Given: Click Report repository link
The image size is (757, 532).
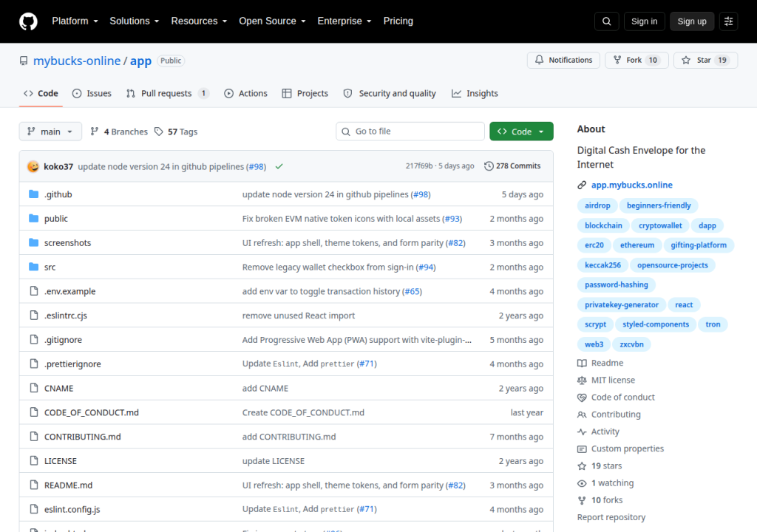Looking at the screenshot, I should point(611,517).
